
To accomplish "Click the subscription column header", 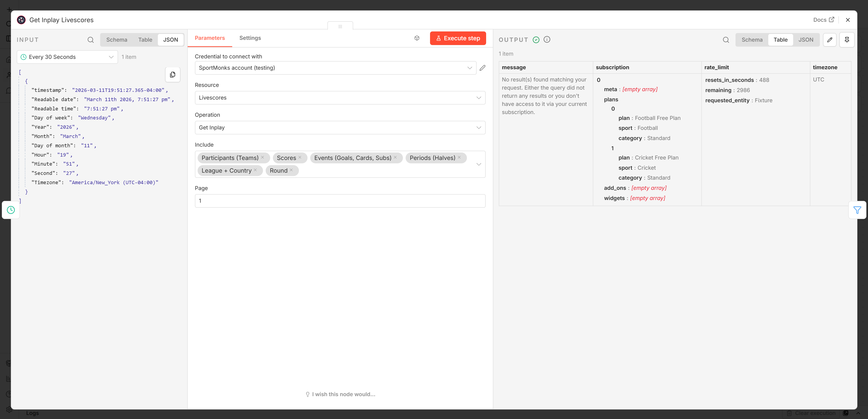I will [647, 67].
